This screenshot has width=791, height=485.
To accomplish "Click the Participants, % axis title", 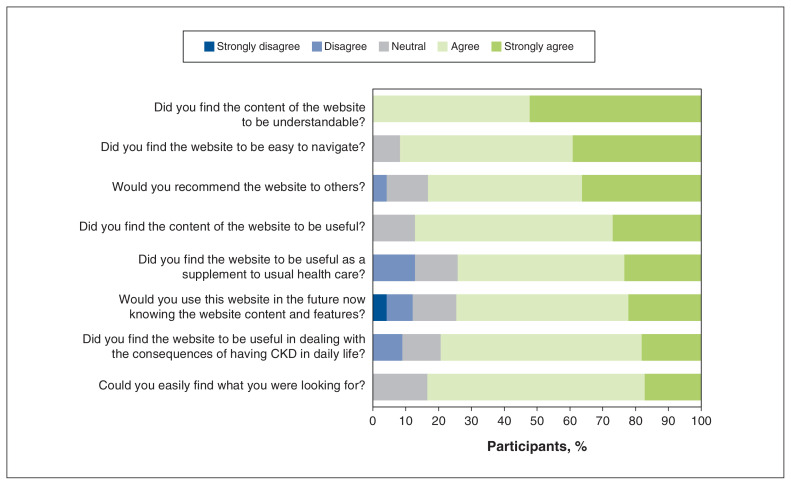I will point(537,446).
